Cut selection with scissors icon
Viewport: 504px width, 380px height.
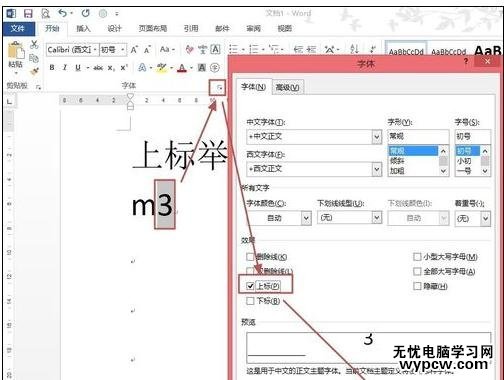(34, 44)
